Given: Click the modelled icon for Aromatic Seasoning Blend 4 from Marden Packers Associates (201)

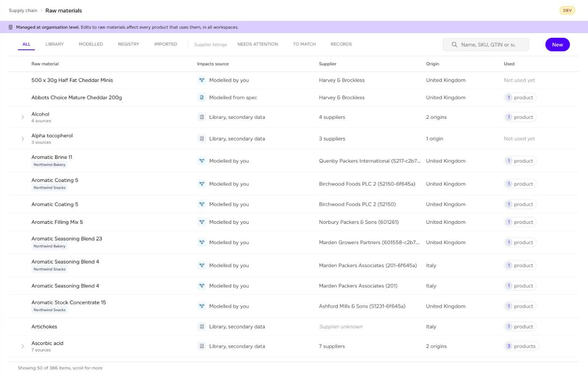Looking at the screenshot, I should (x=202, y=286).
